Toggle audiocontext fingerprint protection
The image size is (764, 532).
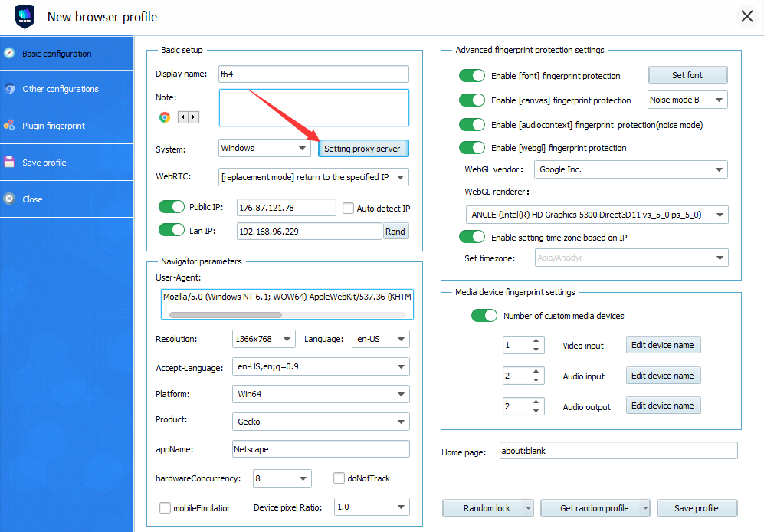pos(471,125)
